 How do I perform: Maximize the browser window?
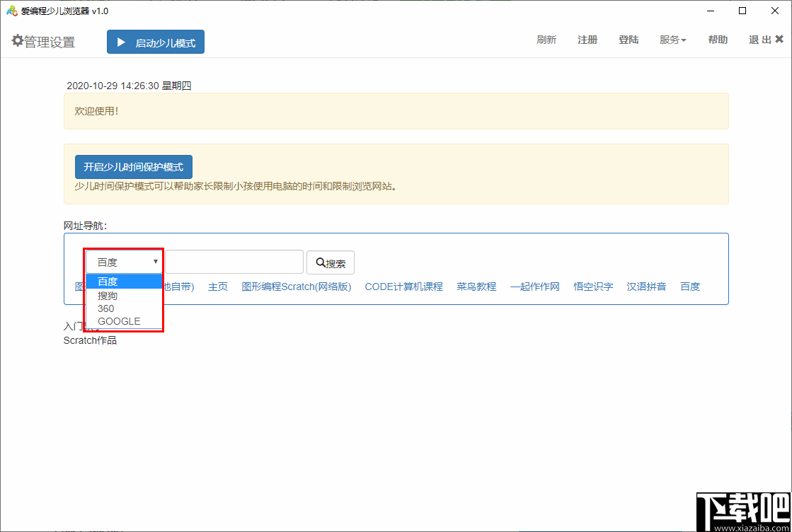coord(742,11)
